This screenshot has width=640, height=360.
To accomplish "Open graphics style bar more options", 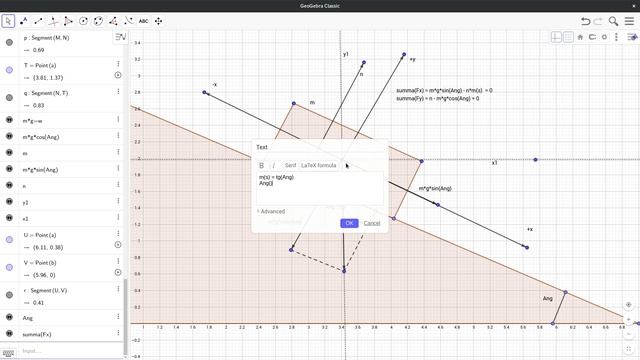I will tap(616, 37).
